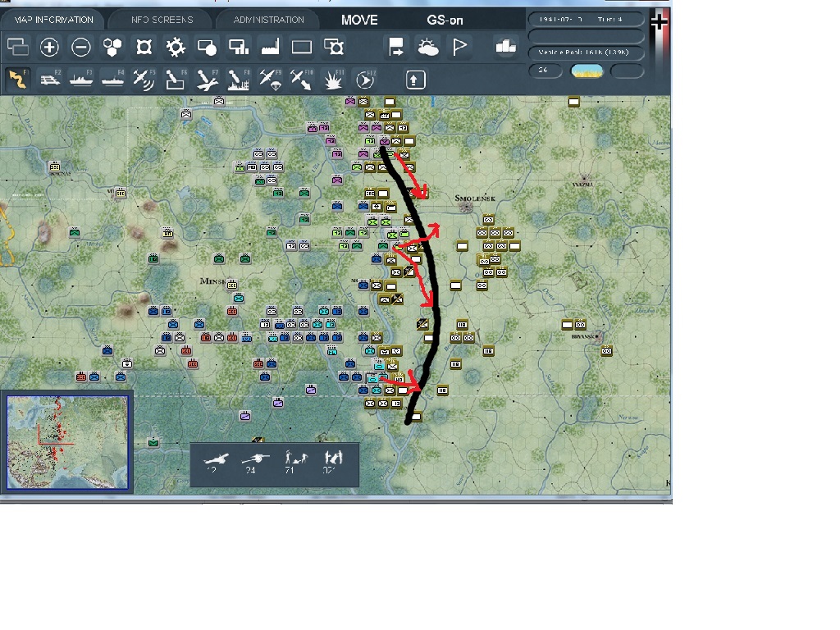Click the up-arrow box toolbar icon

point(415,80)
